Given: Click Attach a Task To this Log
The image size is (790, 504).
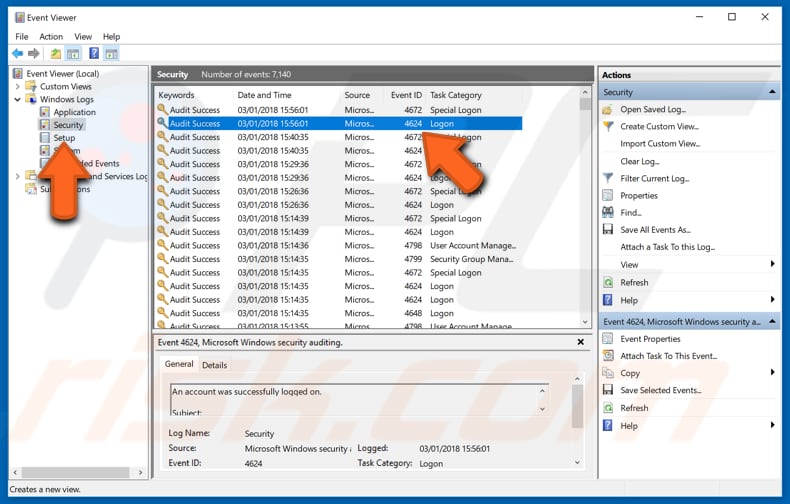Looking at the screenshot, I should (x=668, y=247).
